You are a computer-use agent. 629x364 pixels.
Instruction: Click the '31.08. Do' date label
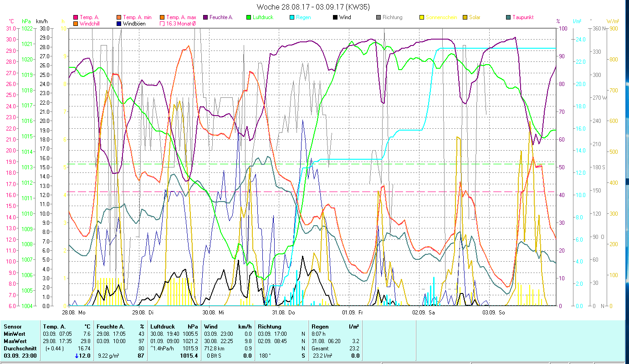click(x=283, y=313)
